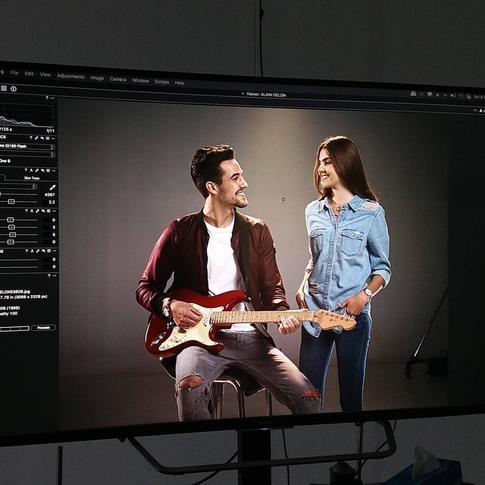
Task: Click the auto A icon in the four-slider panel header
Action: (32, 211)
